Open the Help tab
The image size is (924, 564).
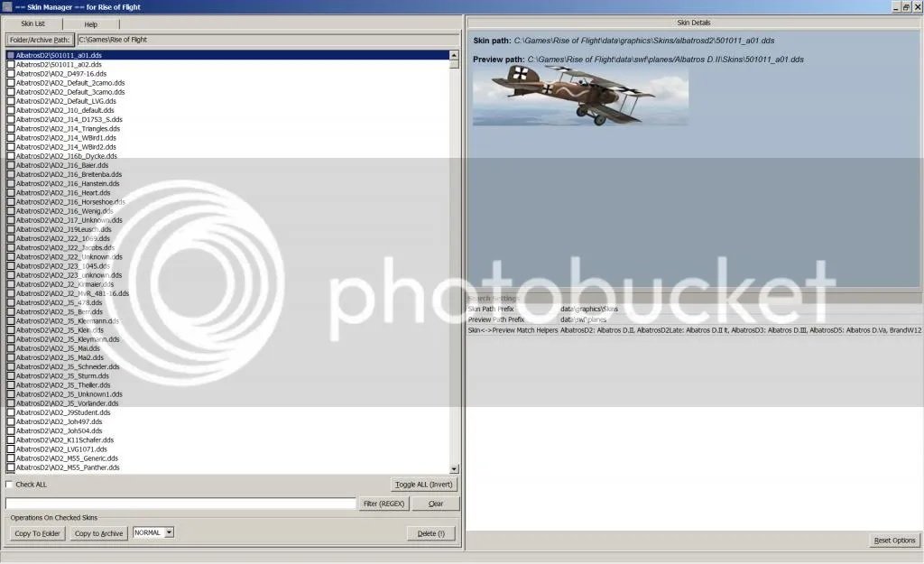point(91,24)
